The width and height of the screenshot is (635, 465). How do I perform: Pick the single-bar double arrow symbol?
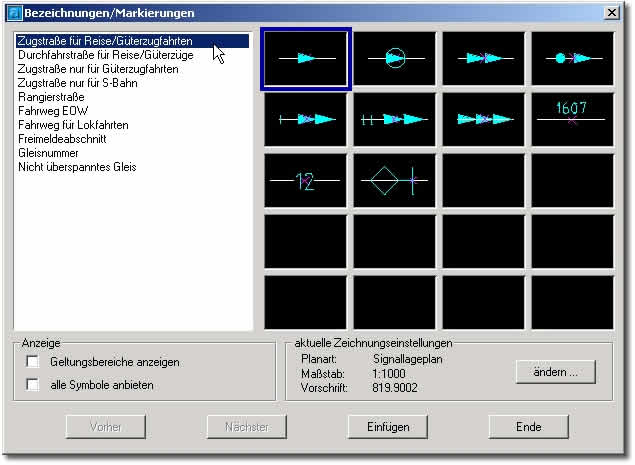click(x=306, y=119)
